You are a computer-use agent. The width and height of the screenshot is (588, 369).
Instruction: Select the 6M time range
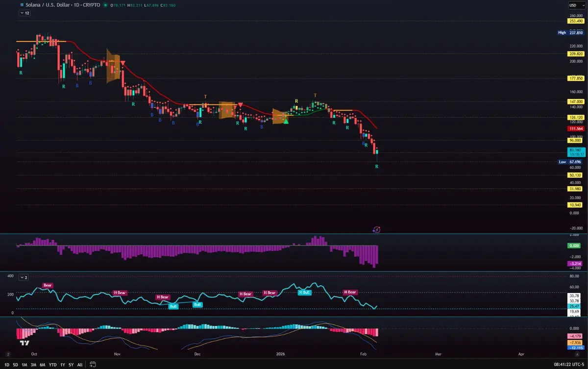43,365
